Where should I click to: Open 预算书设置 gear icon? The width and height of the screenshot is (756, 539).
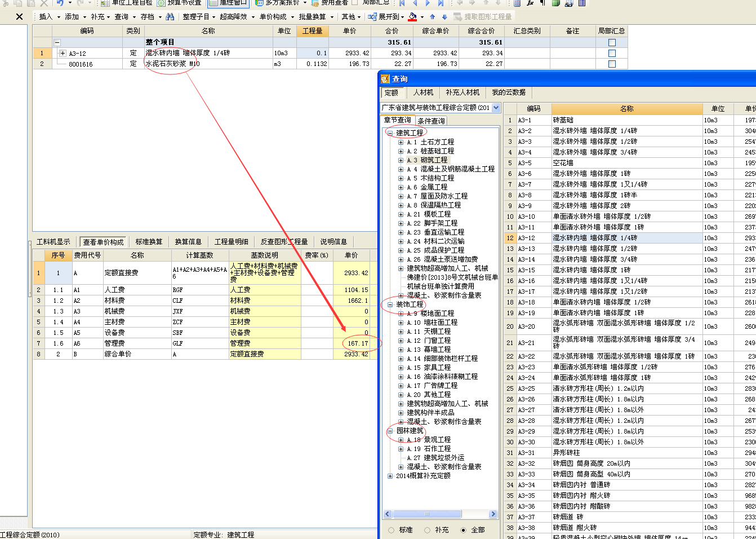(161, 3)
